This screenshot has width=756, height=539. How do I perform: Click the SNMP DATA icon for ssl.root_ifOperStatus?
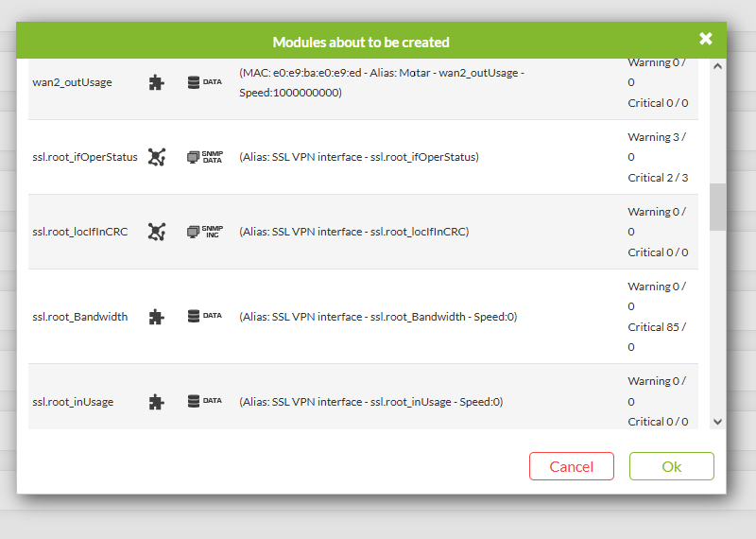click(205, 157)
